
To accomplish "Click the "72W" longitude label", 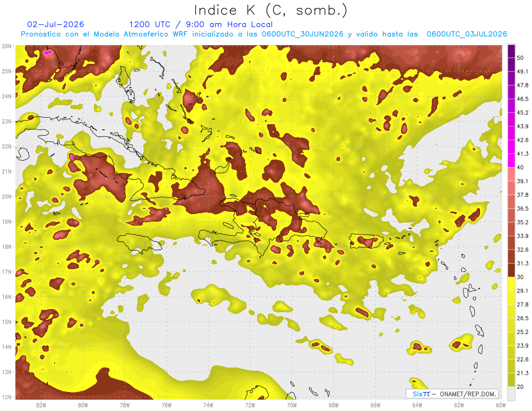I will 250,405.
